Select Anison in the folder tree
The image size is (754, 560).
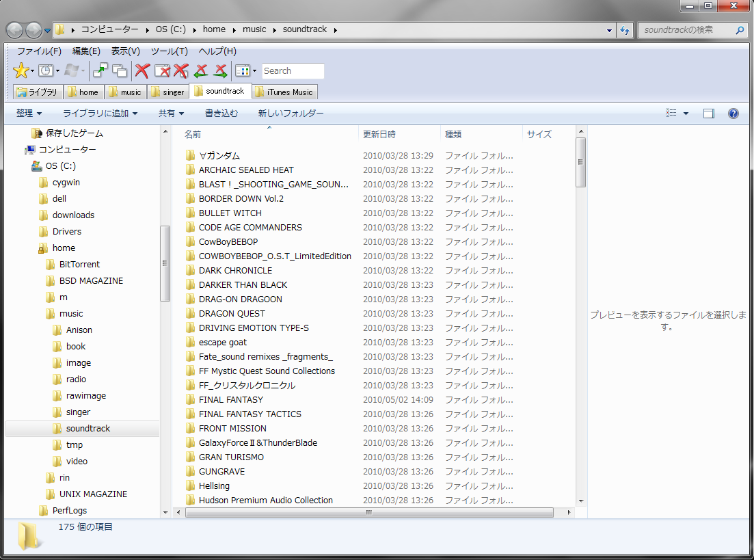(79, 330)
